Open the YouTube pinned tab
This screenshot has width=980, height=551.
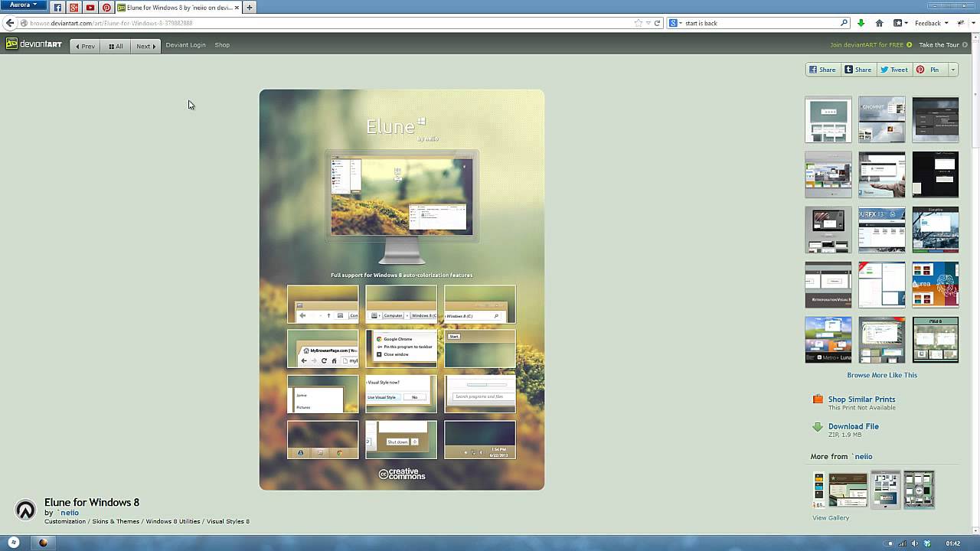[x=90, y=8]
